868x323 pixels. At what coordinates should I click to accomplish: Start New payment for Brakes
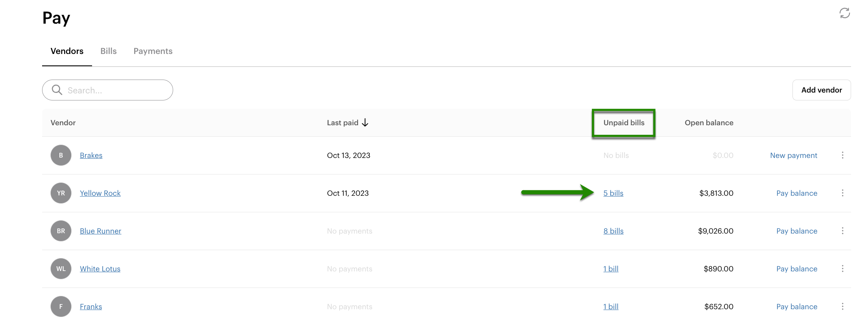(793, 155)
